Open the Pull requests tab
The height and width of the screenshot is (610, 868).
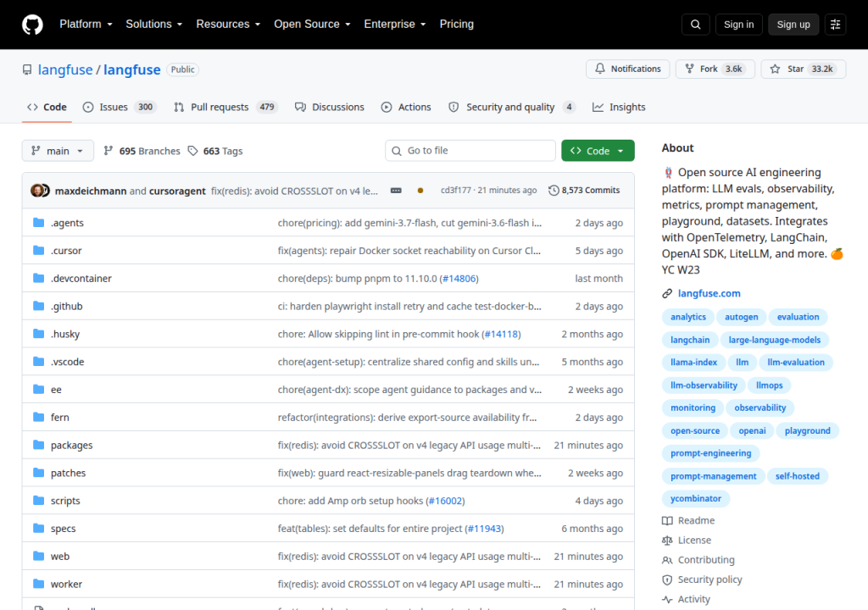(225, 107)
